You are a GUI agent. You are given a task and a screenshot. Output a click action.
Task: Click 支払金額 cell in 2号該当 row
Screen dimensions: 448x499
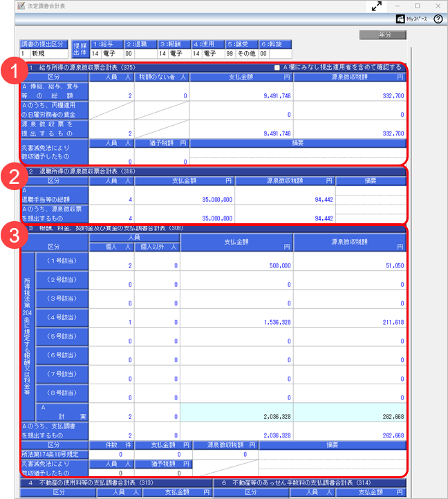(x=236, y=280)
